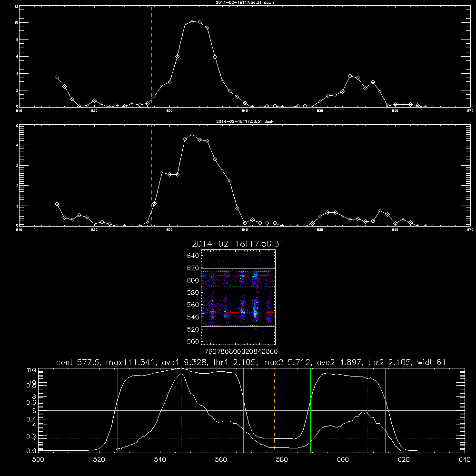Image resolution: width=476 pixels, height=476 pixels.
Task: Click spectrogram y-axis label 600
Action: pyautogui.click(x=193, y=280)
